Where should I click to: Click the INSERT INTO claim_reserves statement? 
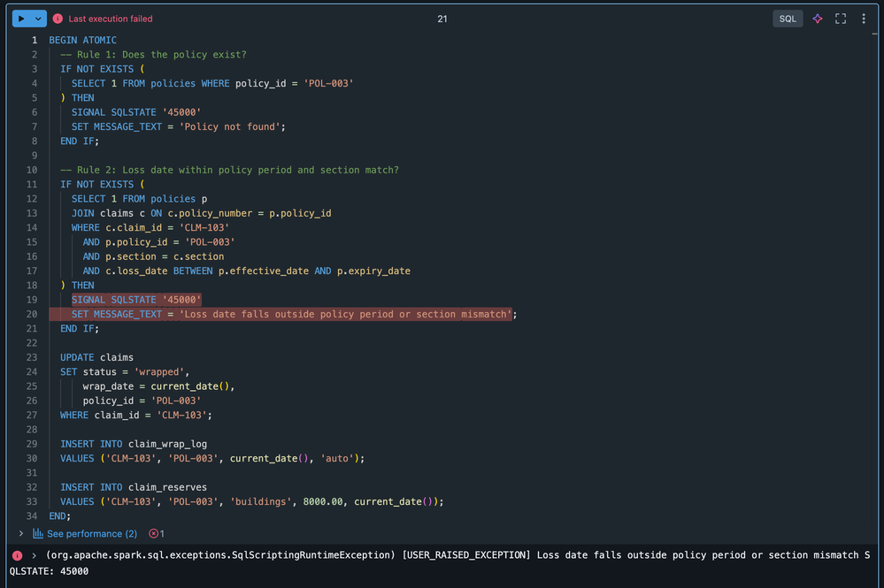click(x=133, y=487)
